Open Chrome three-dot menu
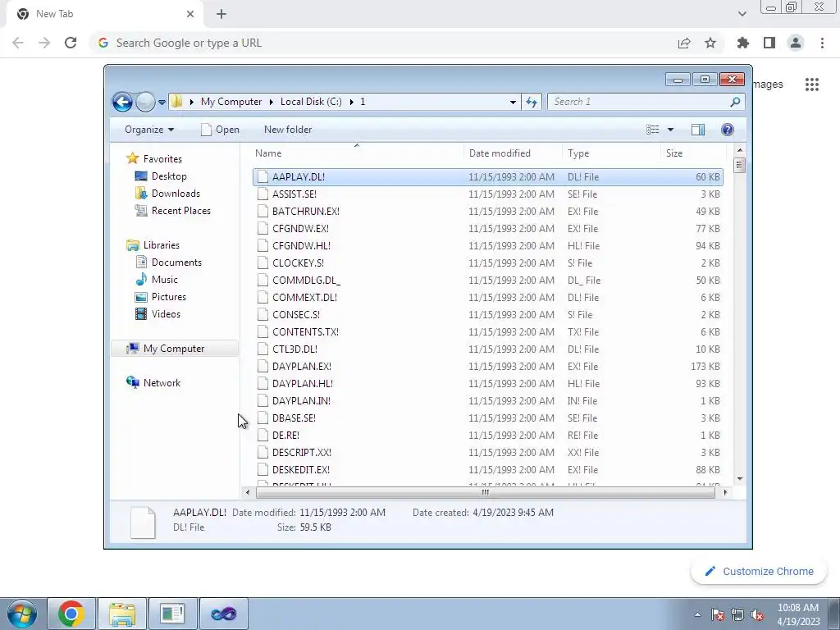The height and width of the screenshot is (630, 840). pos(822,43)
